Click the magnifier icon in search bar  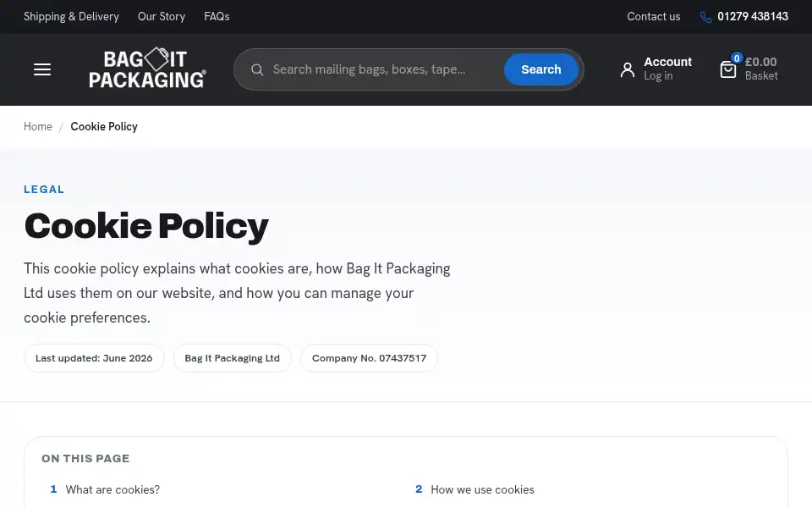pyautogui.click(x=257, y=69)
